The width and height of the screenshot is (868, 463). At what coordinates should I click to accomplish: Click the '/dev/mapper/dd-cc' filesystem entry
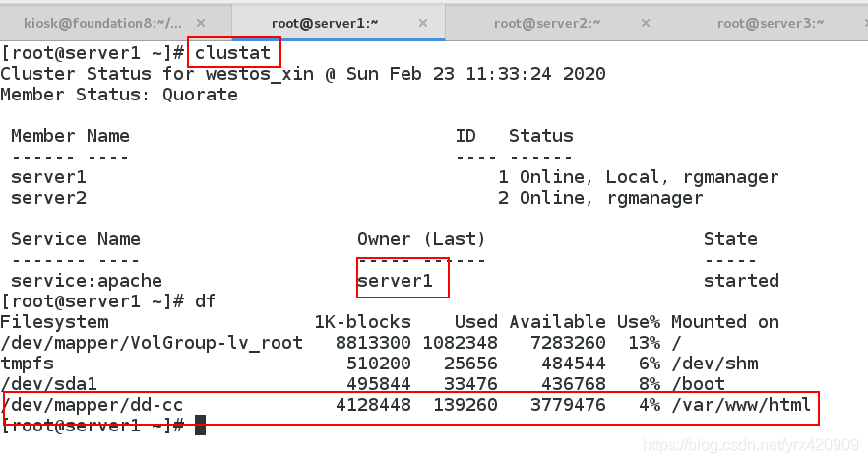(x=92, y=405)
